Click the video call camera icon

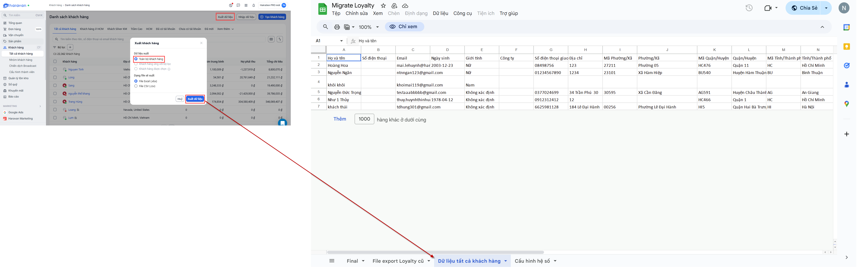coord(768,8)
